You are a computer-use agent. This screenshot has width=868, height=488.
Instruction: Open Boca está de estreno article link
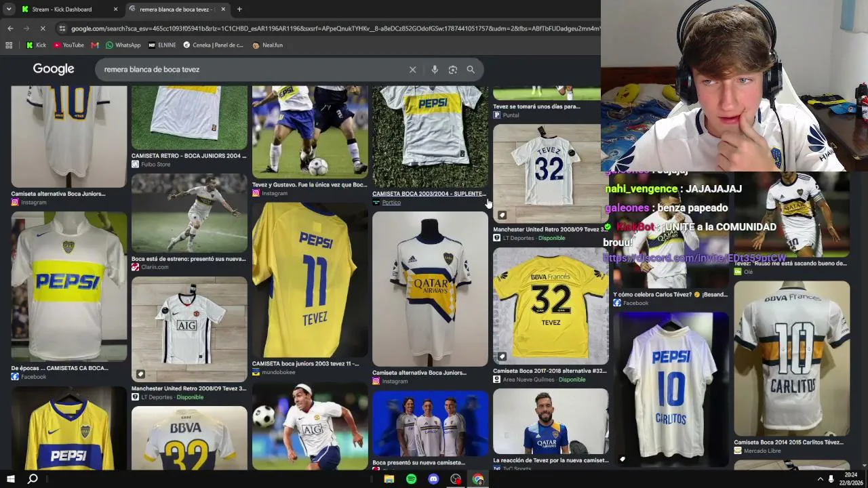(189, 259)
